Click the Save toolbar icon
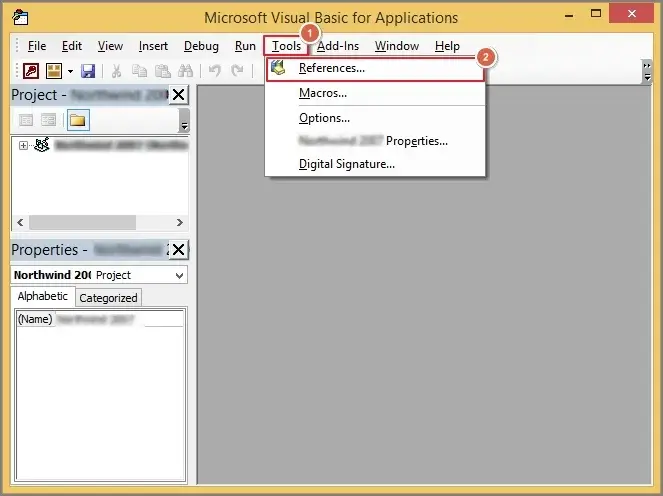The width and height of the screenshot is (663, 496). [88, 71]
